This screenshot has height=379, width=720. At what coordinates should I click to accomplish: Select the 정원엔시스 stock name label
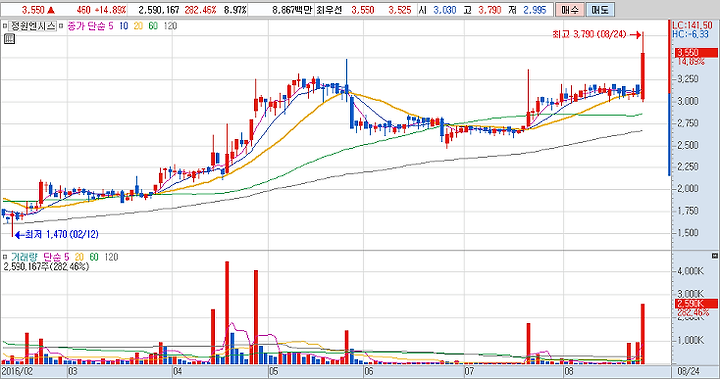(33, 26)
